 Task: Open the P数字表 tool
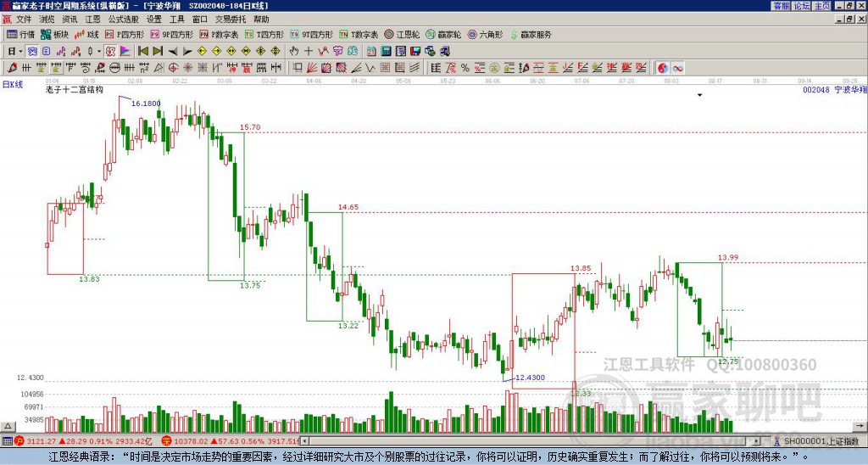(219, 34)
